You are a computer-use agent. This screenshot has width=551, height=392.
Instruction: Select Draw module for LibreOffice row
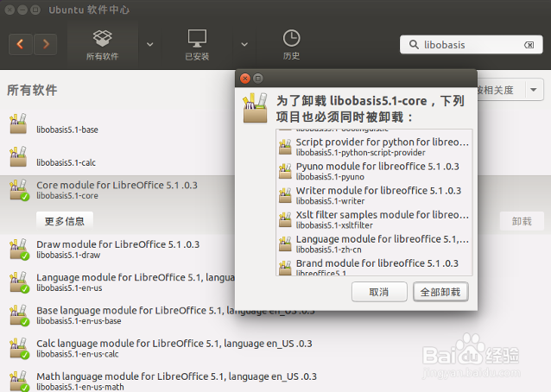click(x=117, y=250)
